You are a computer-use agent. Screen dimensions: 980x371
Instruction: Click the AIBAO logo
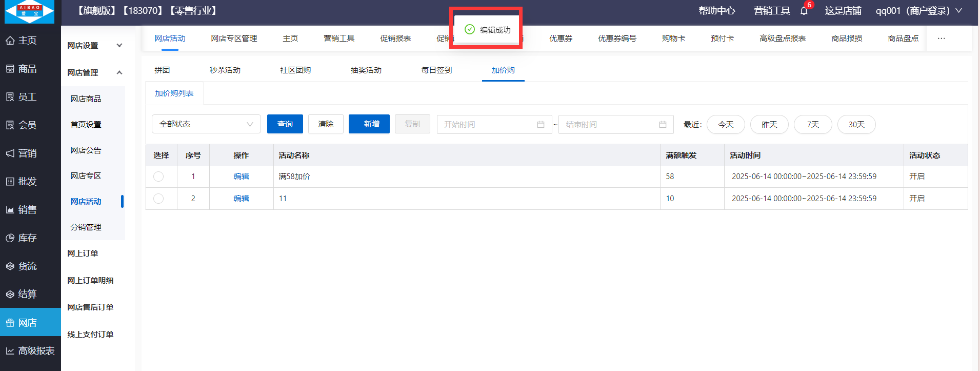pos(29,11)
